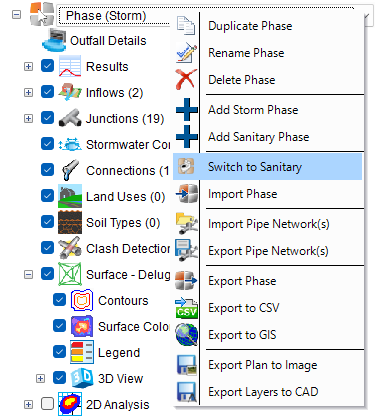
Task: Click the Export to GIS globe icon
Action: click(x=187, y=335)
